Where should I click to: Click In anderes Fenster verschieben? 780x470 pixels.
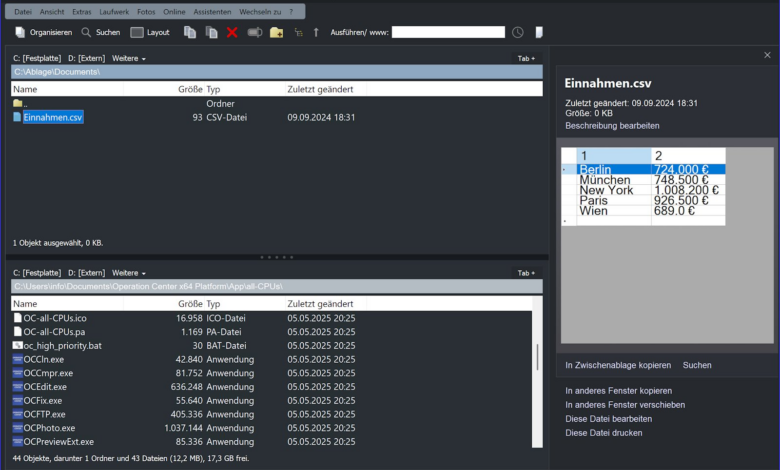(625, 405)
